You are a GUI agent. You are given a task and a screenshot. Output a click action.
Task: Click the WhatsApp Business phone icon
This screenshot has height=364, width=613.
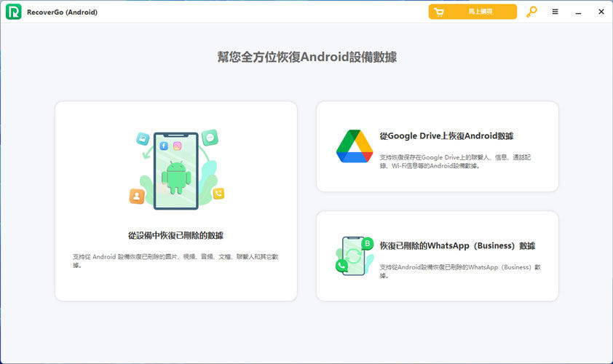[355, 256]
